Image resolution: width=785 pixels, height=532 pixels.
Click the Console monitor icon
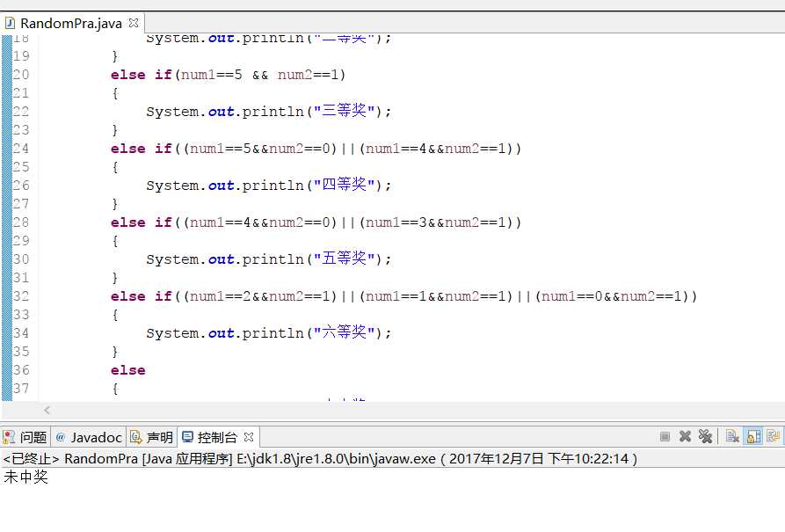(x=187, y=437)
